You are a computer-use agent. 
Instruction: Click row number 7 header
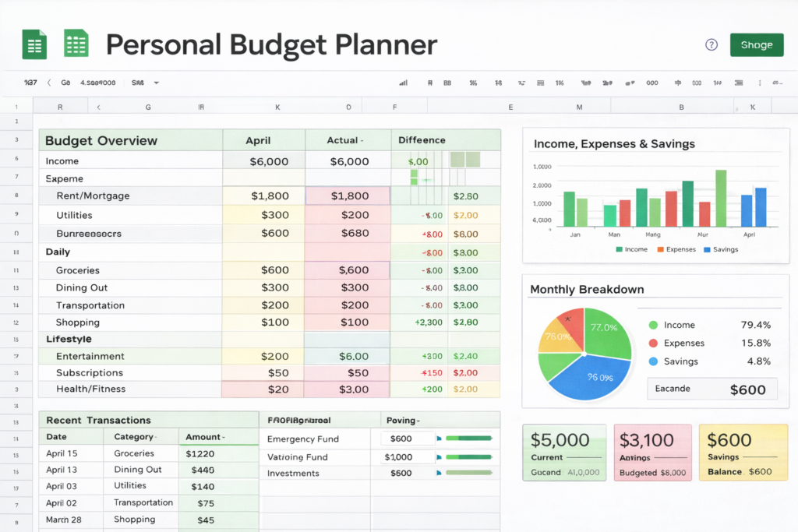click(16, 177)
